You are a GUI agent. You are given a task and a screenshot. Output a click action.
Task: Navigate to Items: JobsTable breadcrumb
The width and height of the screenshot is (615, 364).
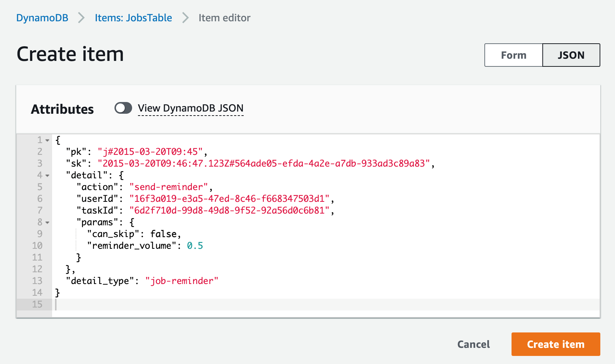[x=133, y=18]
